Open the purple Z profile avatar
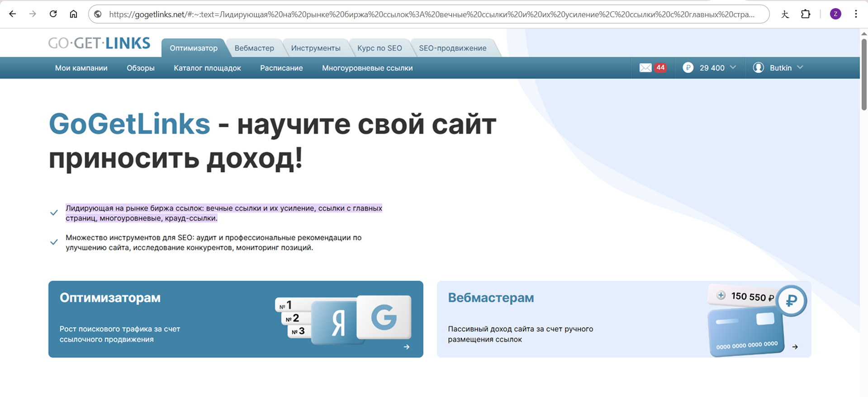The height and width of the screenshot is (397, 868). pos(835,14)
